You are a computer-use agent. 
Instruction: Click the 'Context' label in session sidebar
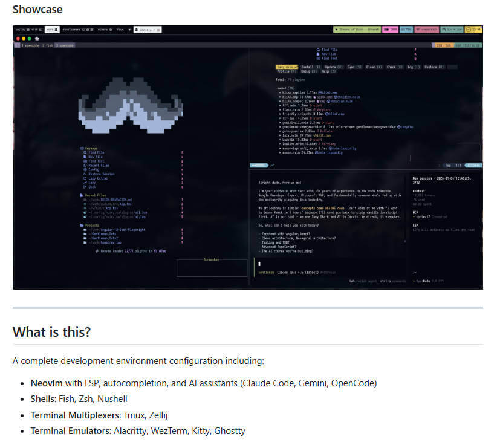click(419, 191)
